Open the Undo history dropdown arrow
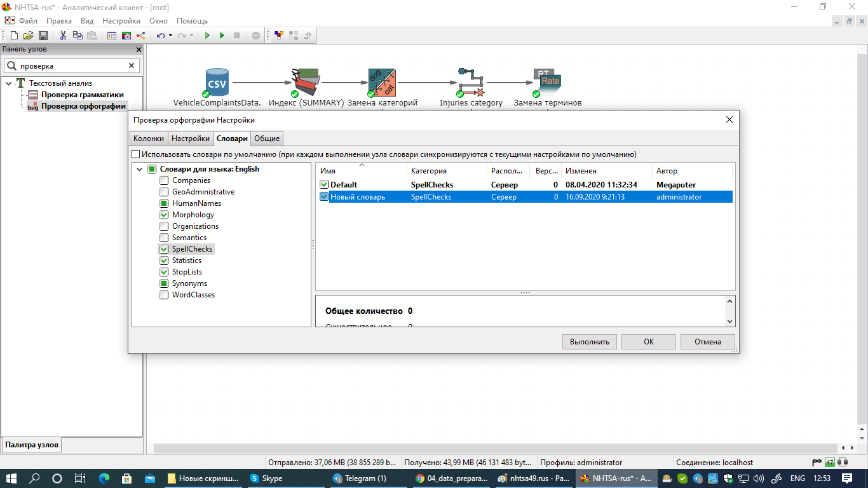The image size is (868, 488). (x=170, y=36)
